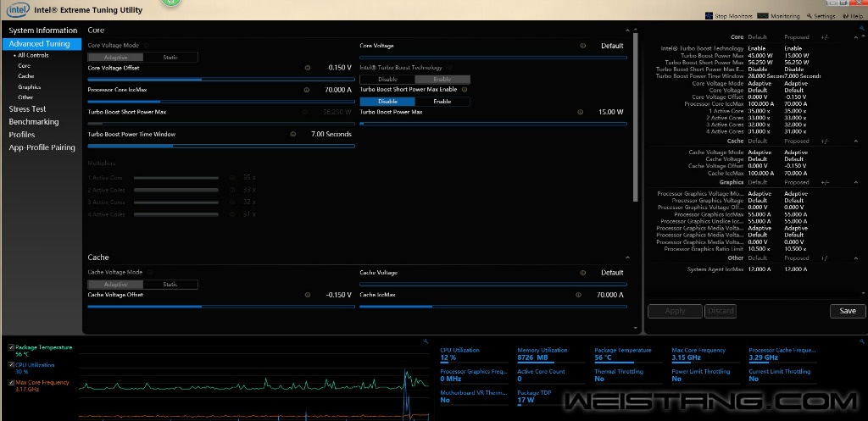The height and width of the screenshot is (421, 868).
Task: Click info icon beside Turbo Boost Power Max value
Action: tap(580, 112)
